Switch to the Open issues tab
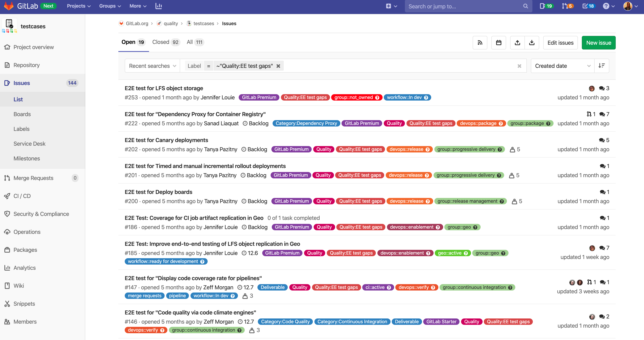Viewport: 644px width, 340px height. coord(134,42)
